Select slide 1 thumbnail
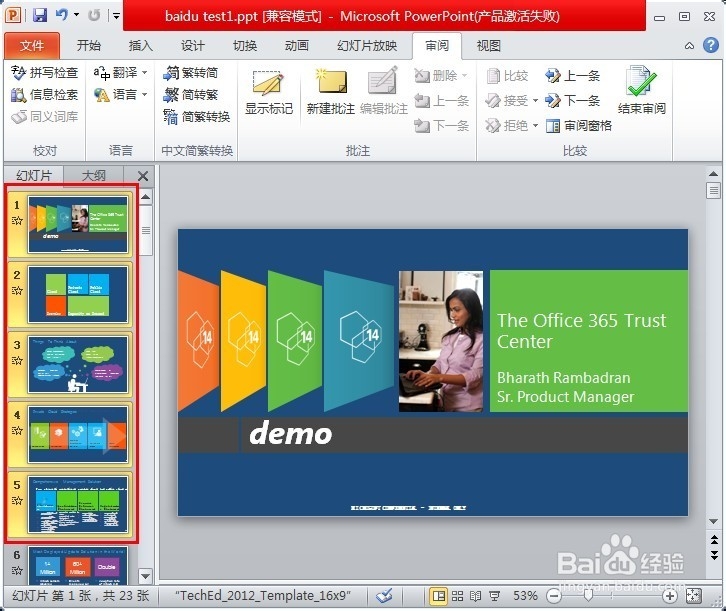 77,224
